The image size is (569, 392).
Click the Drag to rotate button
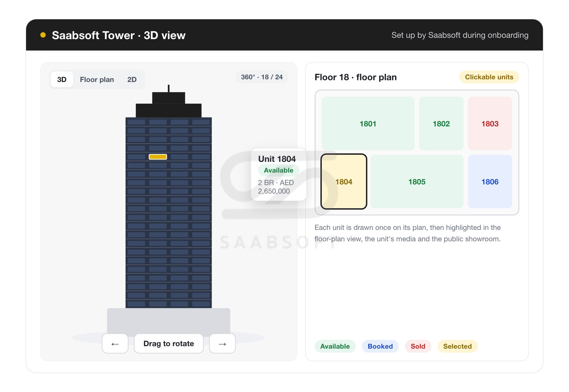point(169,344)
